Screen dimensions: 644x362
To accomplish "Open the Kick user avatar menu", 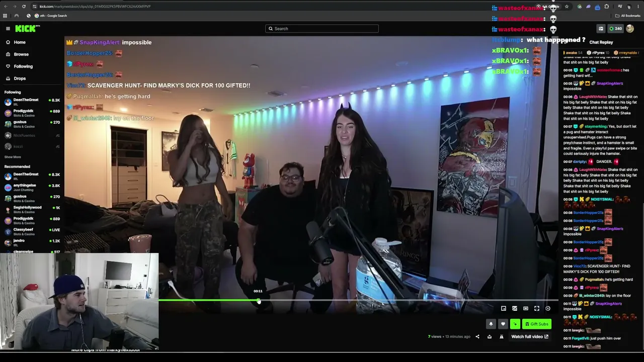I will 630,29.
